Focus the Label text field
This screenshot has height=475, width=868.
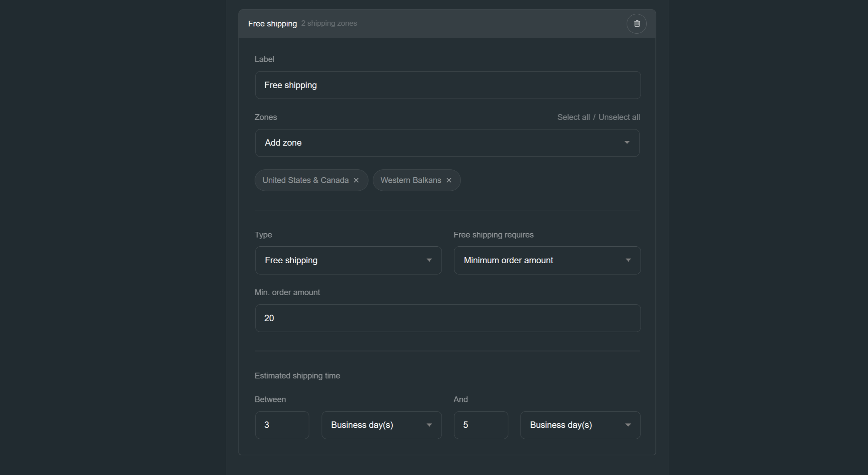(x=448, y=85)
